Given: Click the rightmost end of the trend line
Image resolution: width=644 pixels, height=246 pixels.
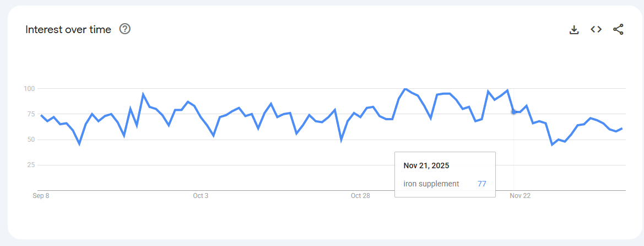Looking at the screenshot, I should (x=622, y=129).
